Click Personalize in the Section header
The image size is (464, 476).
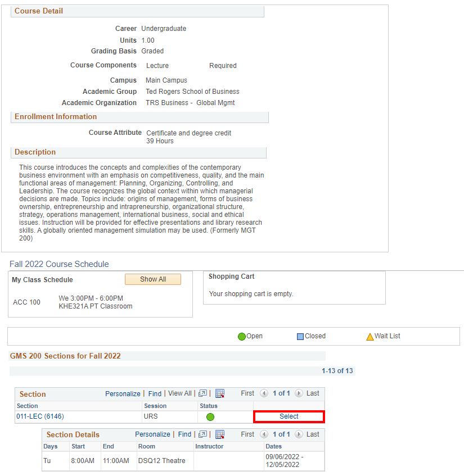coord(123,393)
